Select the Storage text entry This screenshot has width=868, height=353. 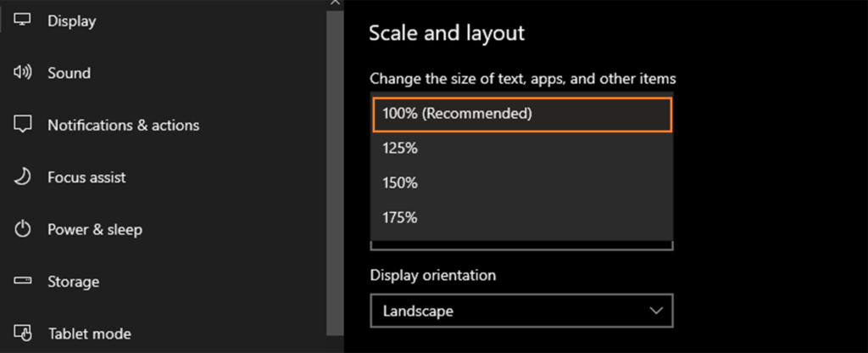(x=73, y=282)
